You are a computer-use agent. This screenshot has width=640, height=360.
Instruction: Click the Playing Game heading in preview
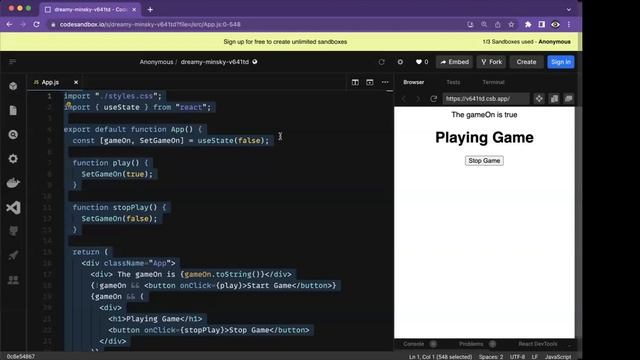point(484,138)
